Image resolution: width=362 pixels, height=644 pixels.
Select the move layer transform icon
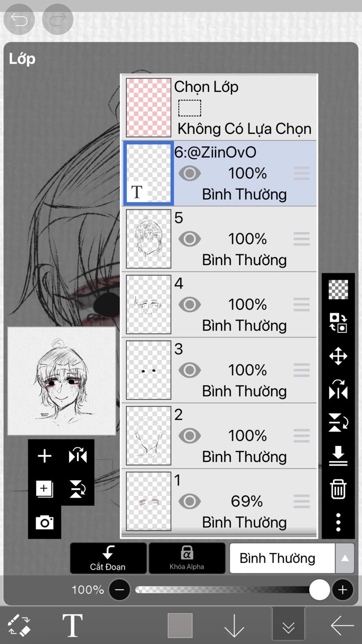[338, 356]
